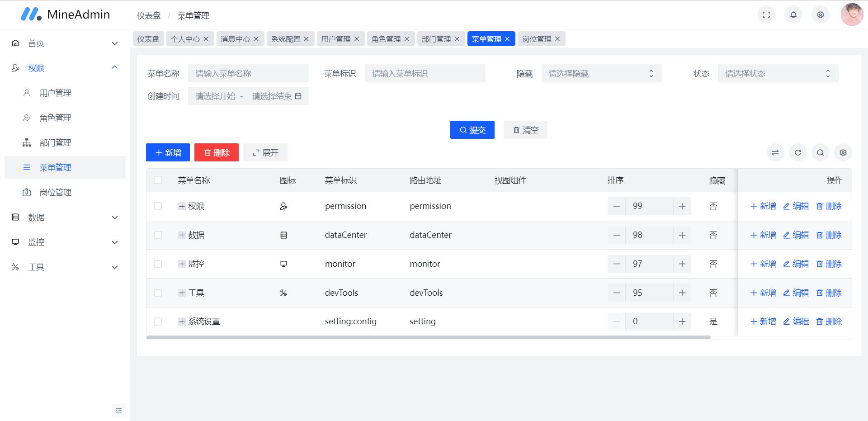This screenshot has height=421, width=868.
Task: Open the 状态 filter dropdown
Action: (778, 73)
